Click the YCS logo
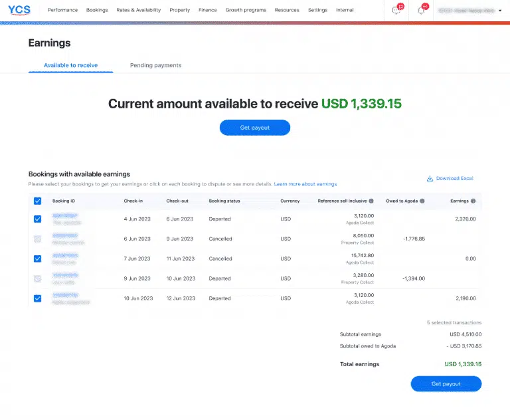 click(x=19, y=10)
